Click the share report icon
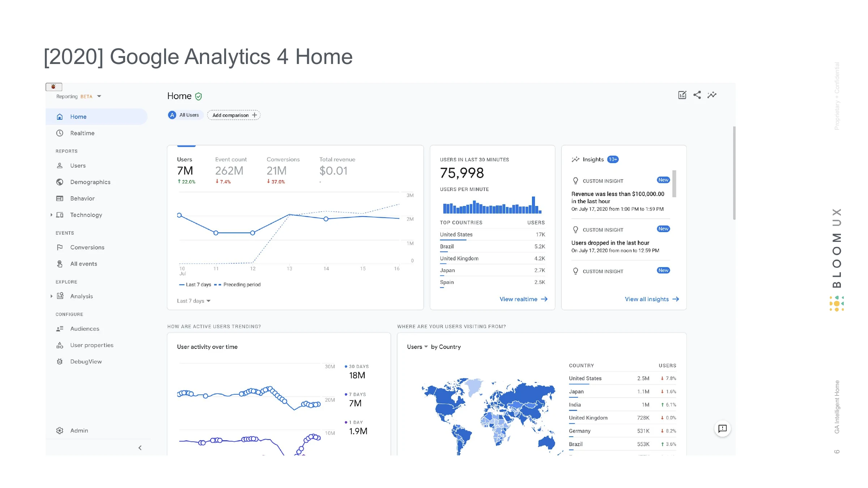Viewport: 868px width, 488px height. (697, 95)
